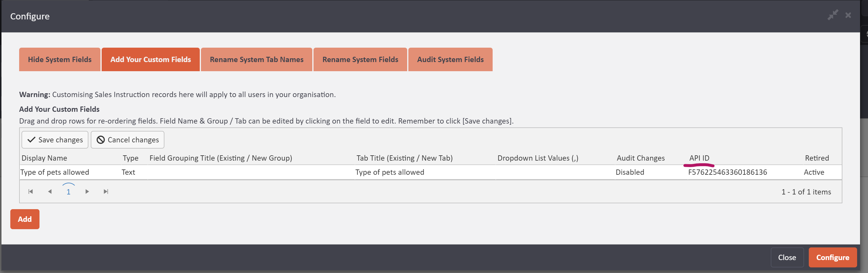Select the Rename System Fields tab
The height and width of the screenshot is (273, 868).
point(360,59)
